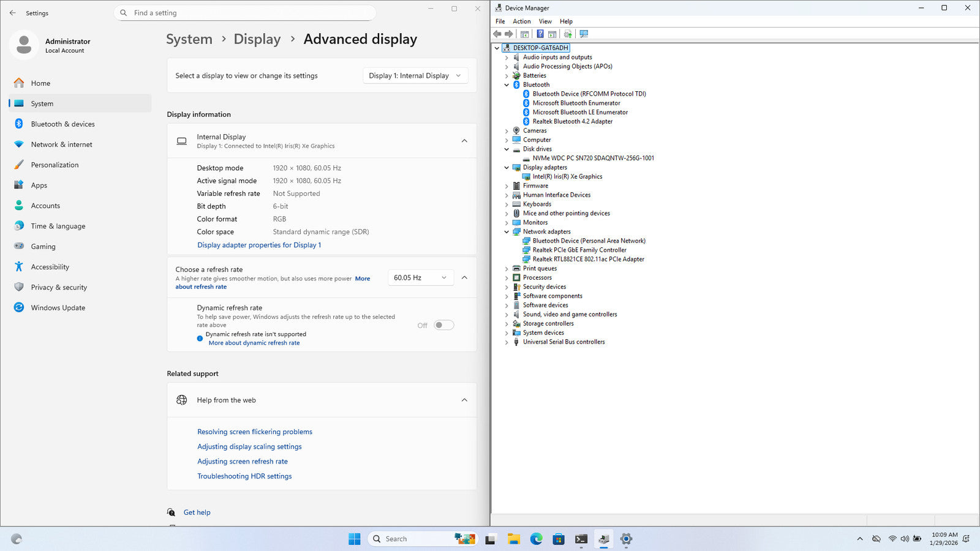Image resolution: width=980 pixels, height=551 pixels.
Task: Open the Display 1: Internal Display dropdown
Action: pos(415,76)
